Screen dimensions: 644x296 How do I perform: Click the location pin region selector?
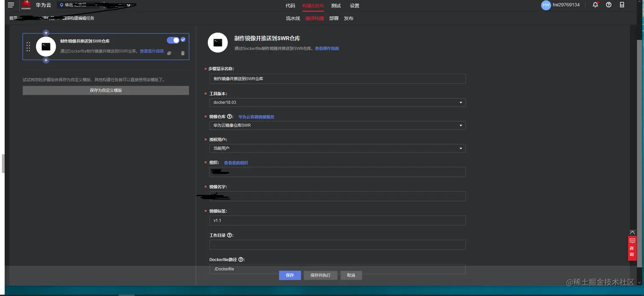[x=62, y=5]
